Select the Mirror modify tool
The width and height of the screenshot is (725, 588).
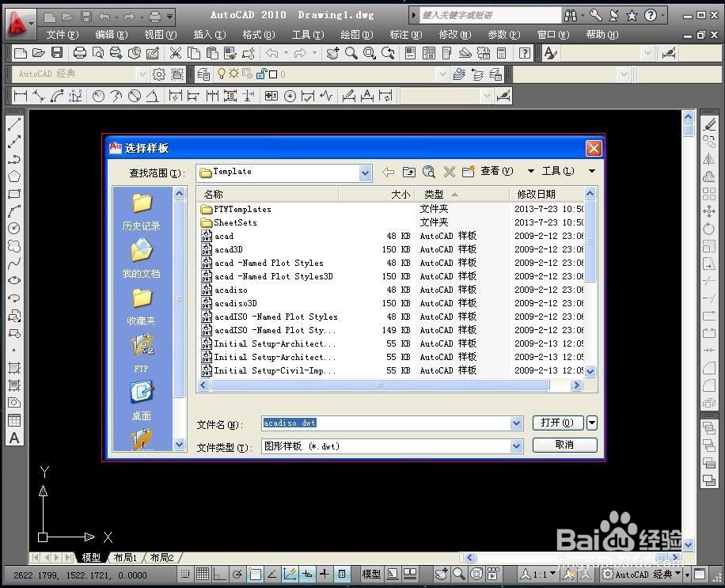pos(709,159)
